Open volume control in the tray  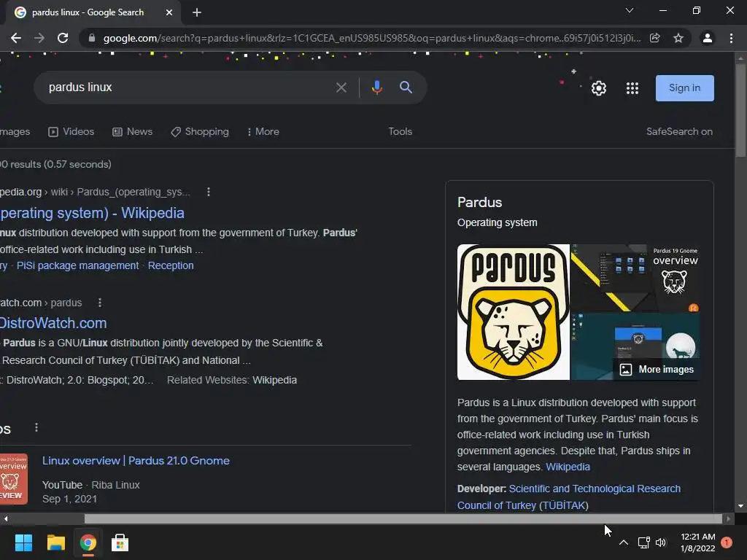pyautogui.click(x=661, y=542)
